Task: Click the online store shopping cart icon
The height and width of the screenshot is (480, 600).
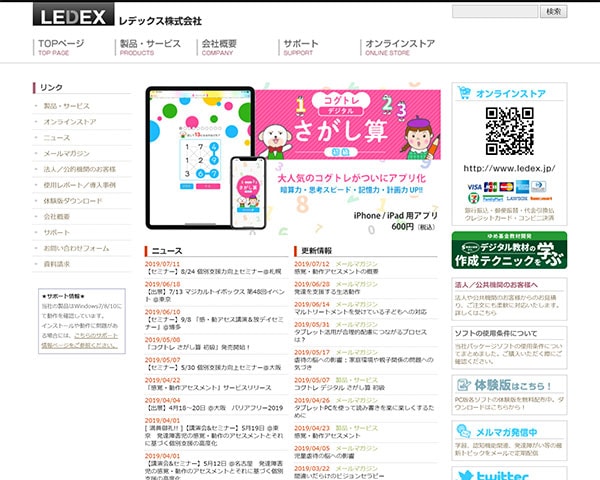Action: [464, 93]
